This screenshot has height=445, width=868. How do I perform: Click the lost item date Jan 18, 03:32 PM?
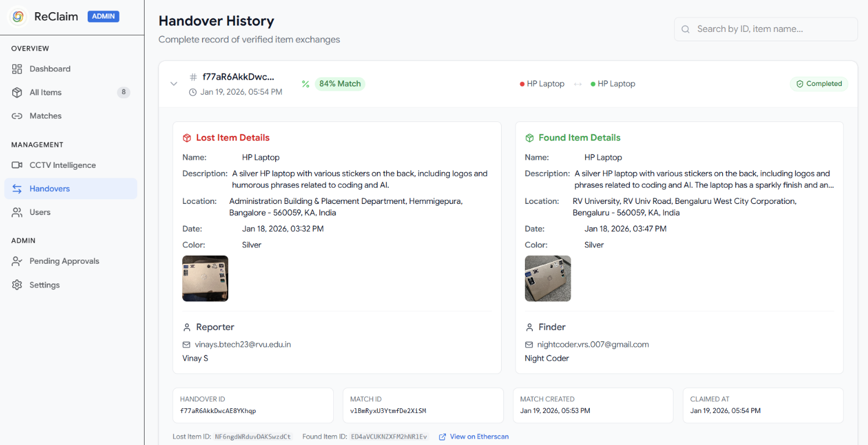[283, 229]
